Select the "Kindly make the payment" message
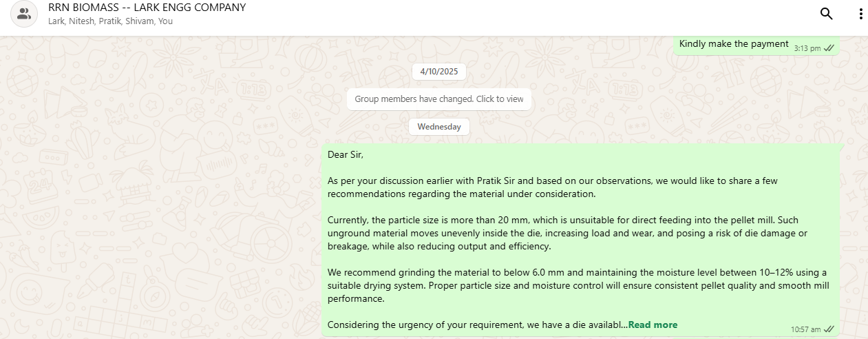Screen dimensions: 868x339 (x=734, y=44)
